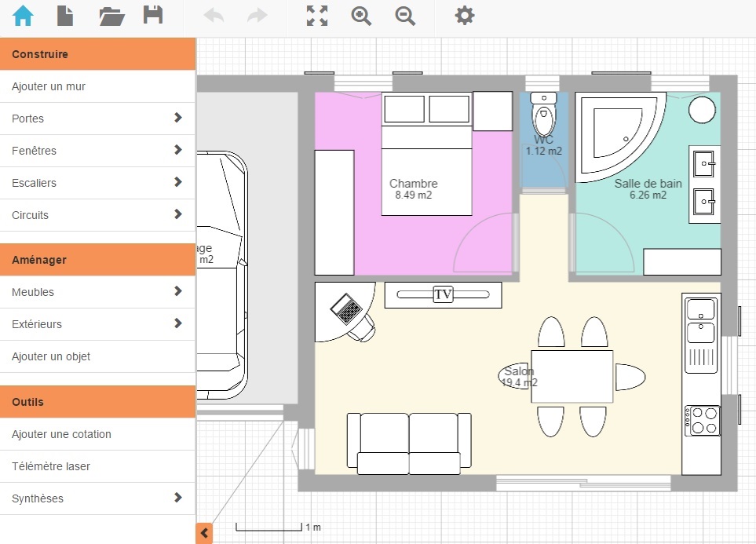The image size is (756, 544).
Task: Open the Synthèses submenu
Action: coord(97,498)
